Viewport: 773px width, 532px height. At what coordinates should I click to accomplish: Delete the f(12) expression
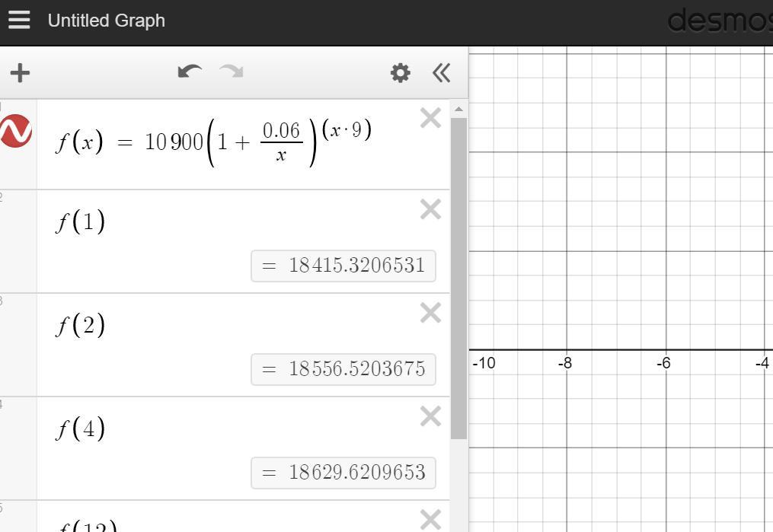pyautogui.click(x=430, y=520)
